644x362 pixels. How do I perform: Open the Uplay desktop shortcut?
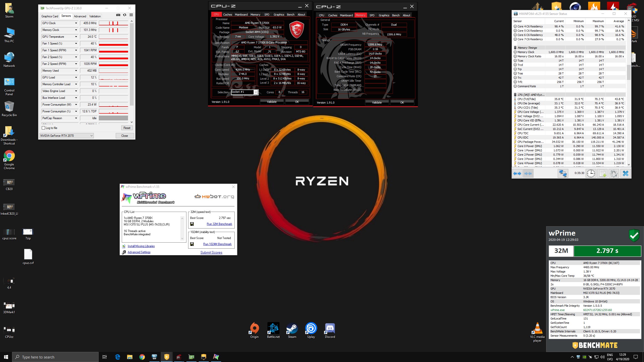click(x=311, y=331)
